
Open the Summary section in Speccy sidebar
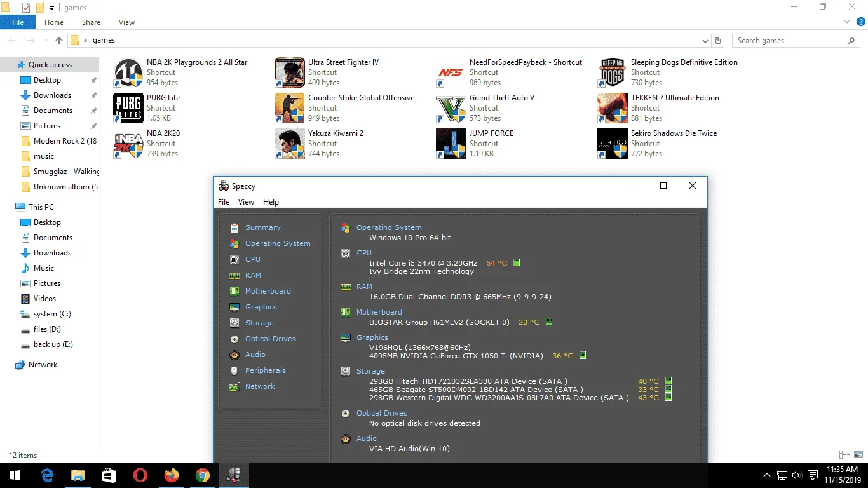pyautogui.click(x=262, y=227)
